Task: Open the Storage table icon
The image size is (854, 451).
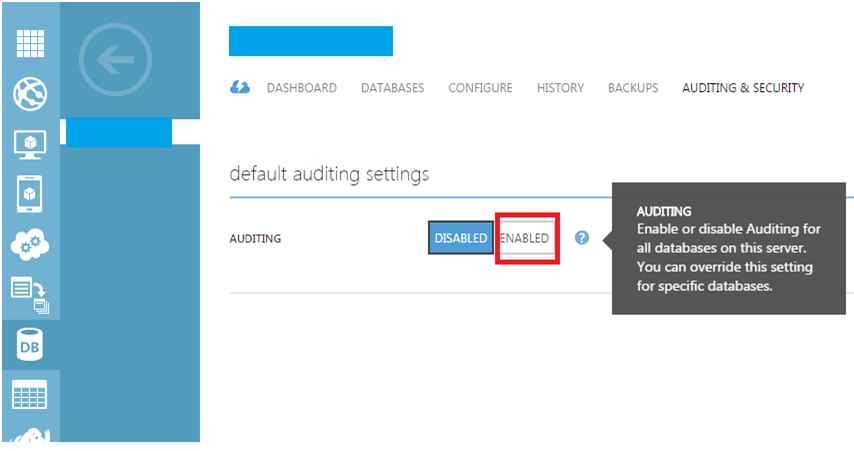Action: tap(29, 395)
